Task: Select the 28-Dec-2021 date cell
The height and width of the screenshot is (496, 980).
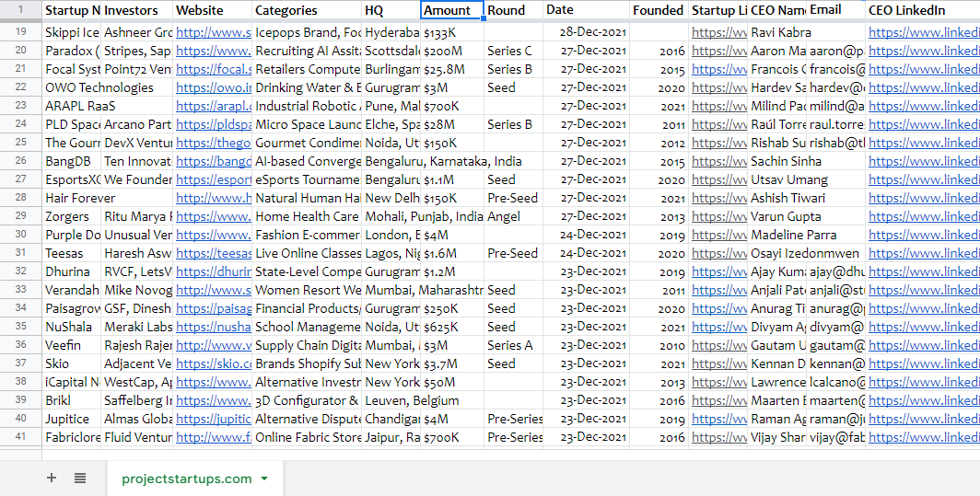Action: coord(586,32)
